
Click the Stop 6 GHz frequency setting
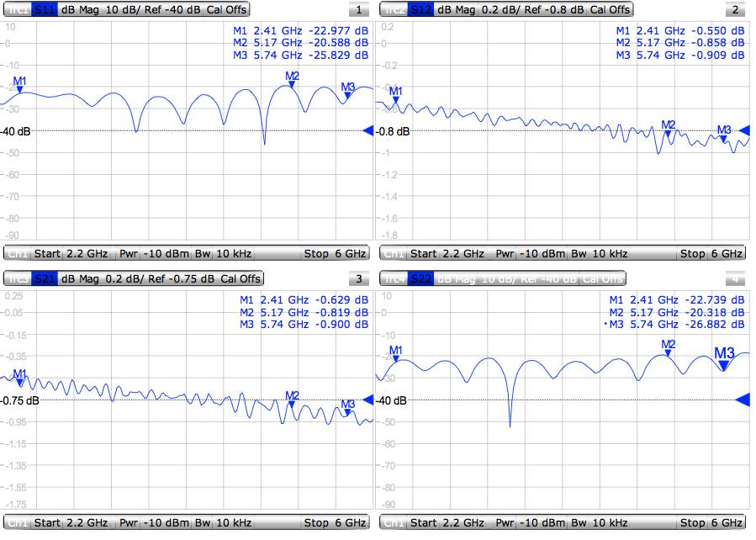coord(336,252)
